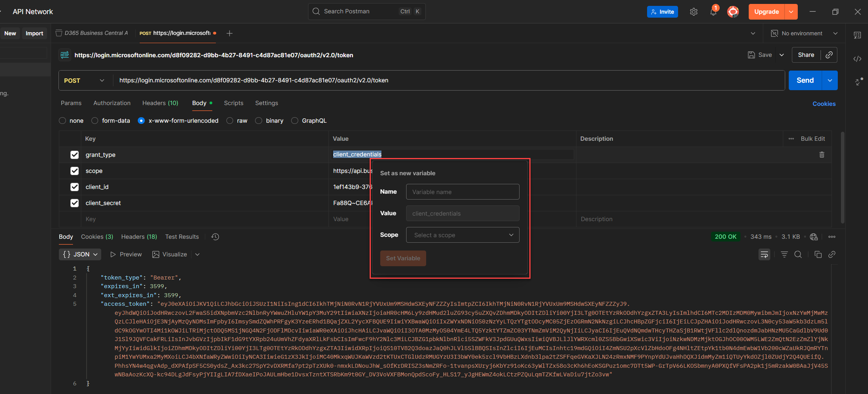The height and width of the screenshot is (394, 868).
Task: Click the Upgrade button
Action: click(766, 12)
